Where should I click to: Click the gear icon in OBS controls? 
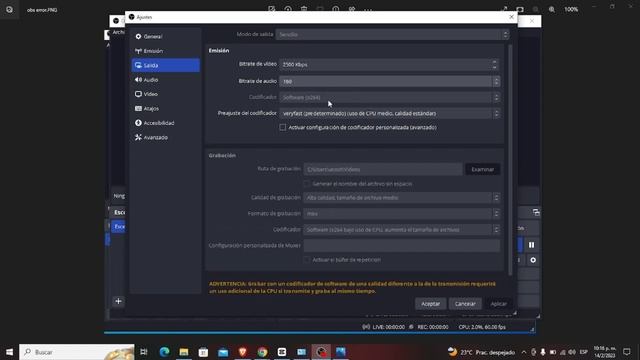(533, 260)
